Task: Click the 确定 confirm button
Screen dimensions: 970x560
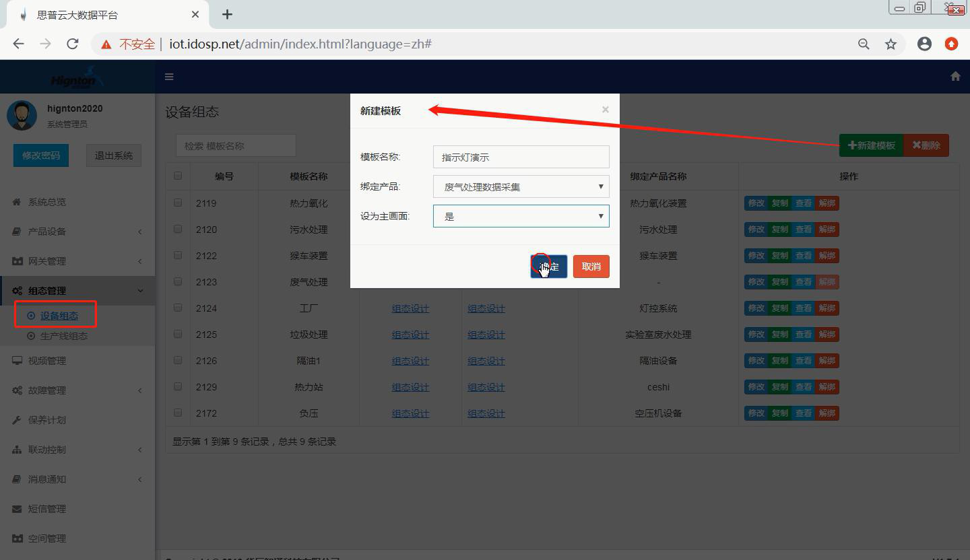Action: click(x=548, y=266)
